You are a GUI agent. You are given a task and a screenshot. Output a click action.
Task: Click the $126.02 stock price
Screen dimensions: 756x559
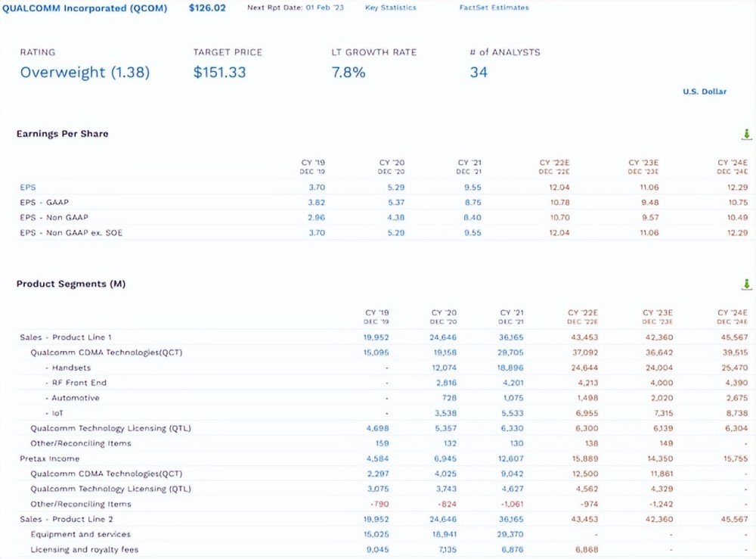[207, 8]
